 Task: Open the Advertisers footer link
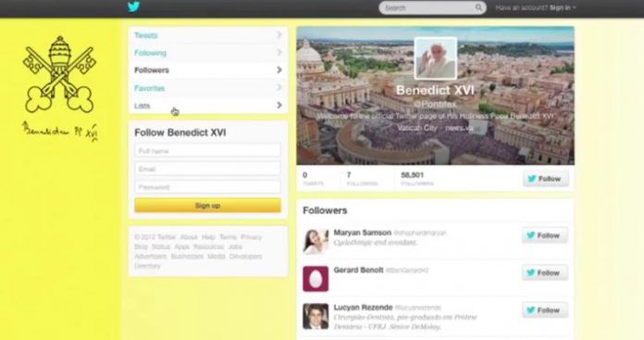[x=150, y=256]
